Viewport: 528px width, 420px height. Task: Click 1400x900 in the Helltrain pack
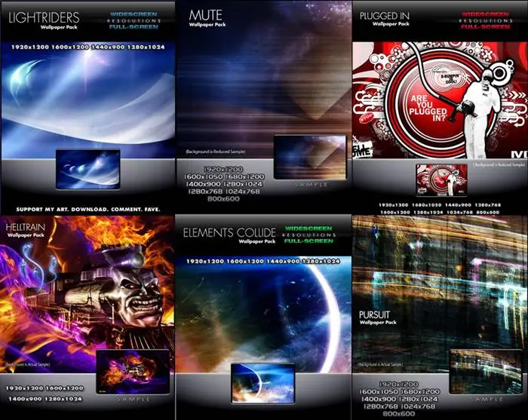[x=26, y=399]
